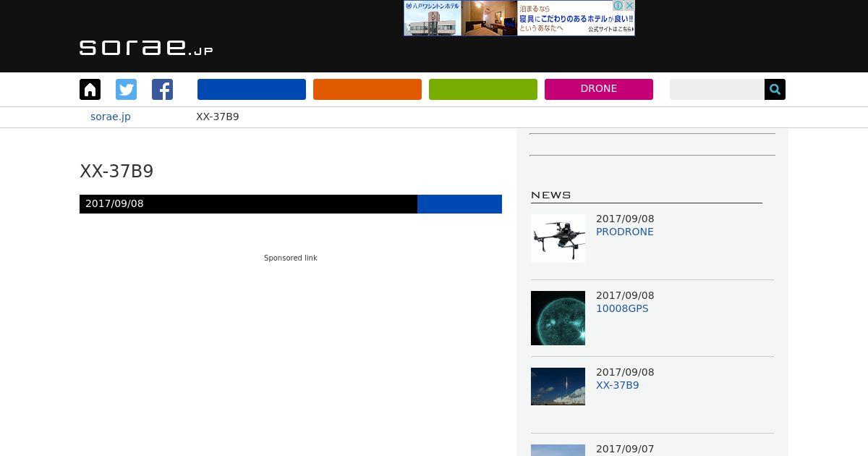Open the green navigation category
This screenshot has height=456, width=868.
[483, 89]
